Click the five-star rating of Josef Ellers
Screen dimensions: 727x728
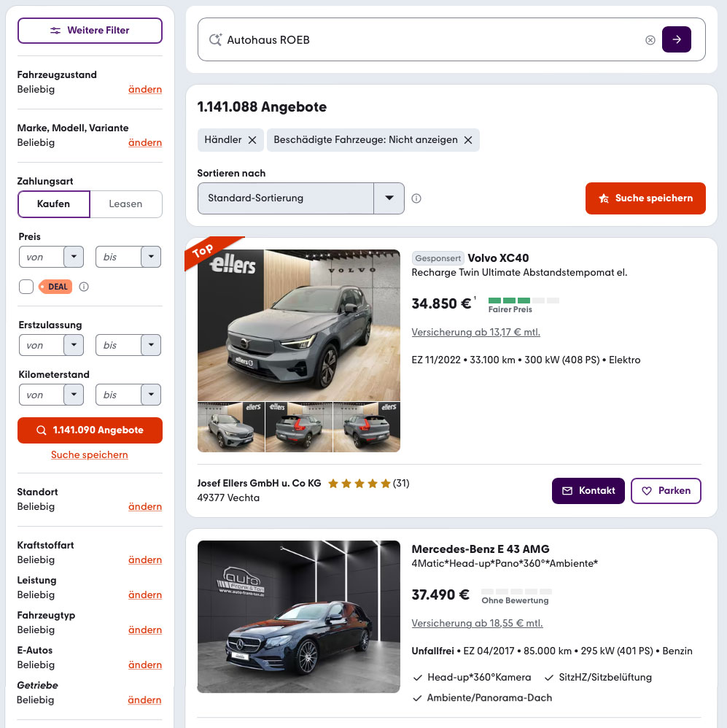[359, 484]
